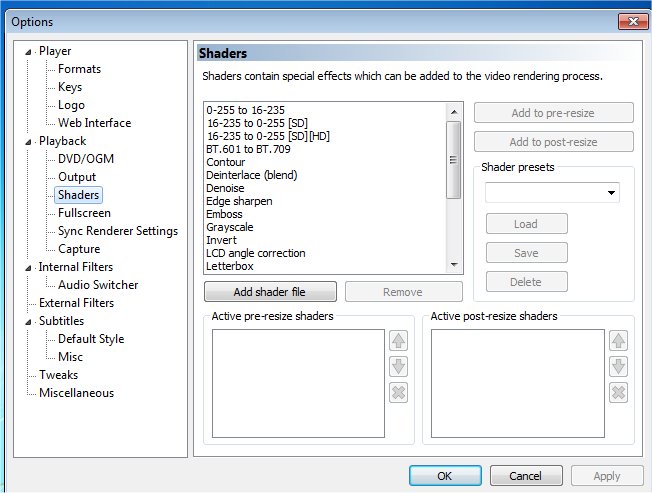The width and height of the screenshot is (652, 493).
Task: Remove pre-resize shader with X icon
Action: [x=398, y=392]
